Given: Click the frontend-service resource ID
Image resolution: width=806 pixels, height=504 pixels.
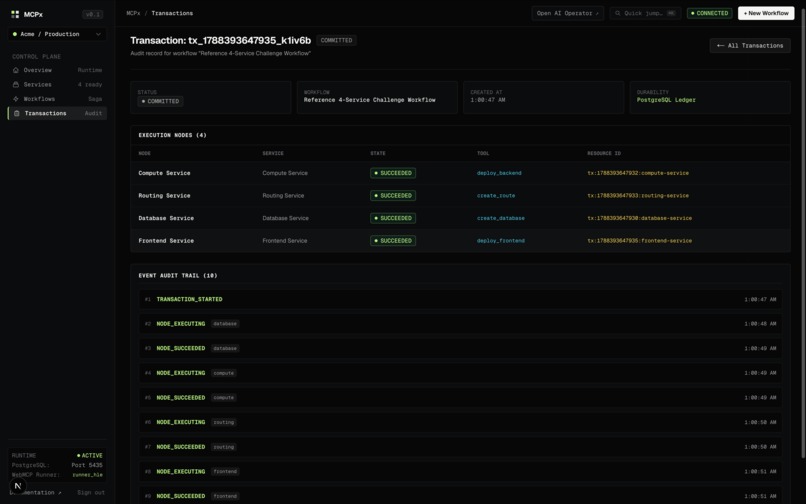Looking at the screenshot, I should coord(640,241).
